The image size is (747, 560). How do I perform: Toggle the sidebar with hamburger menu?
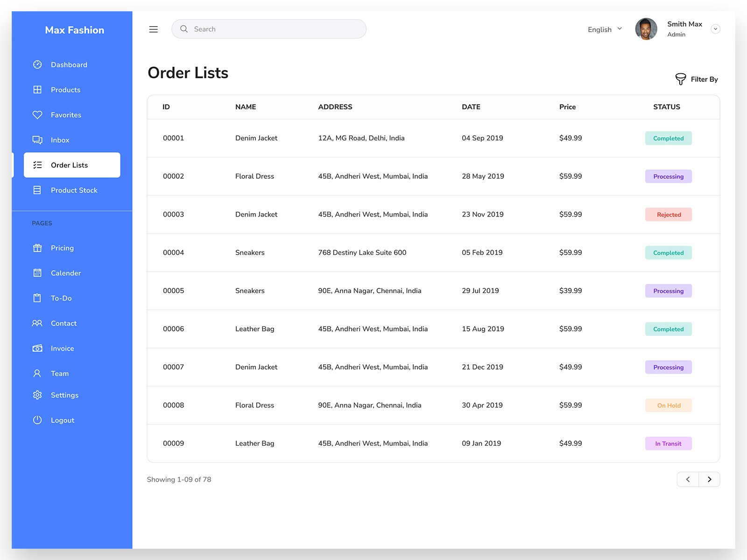click(x=153, y=29)
